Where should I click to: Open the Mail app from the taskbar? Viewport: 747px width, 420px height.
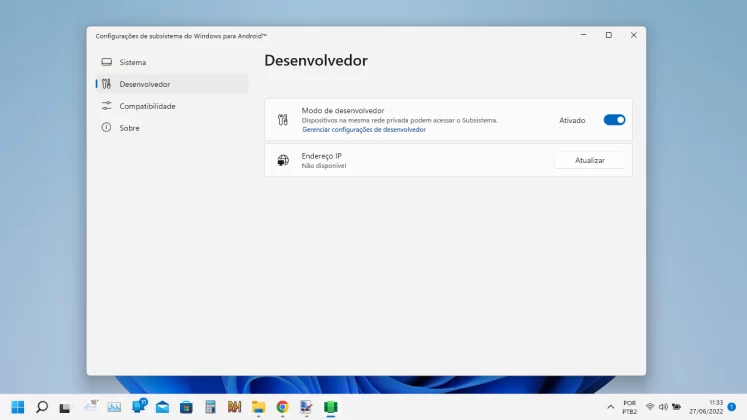162,407
